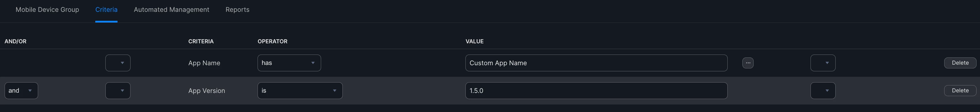
Task: Delete the App Name criteria row
Action: 960,63
